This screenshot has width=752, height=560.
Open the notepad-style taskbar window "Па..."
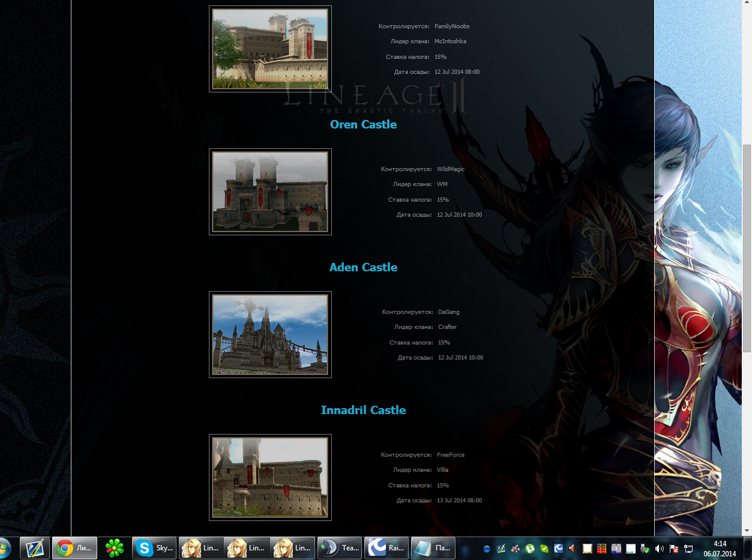tap(433, 548)
